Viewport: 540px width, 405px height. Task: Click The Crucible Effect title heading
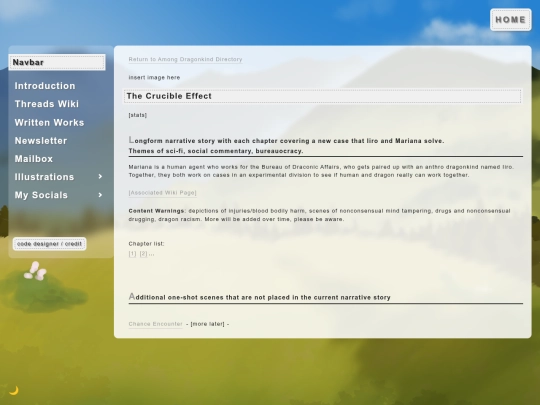point(322,96)
